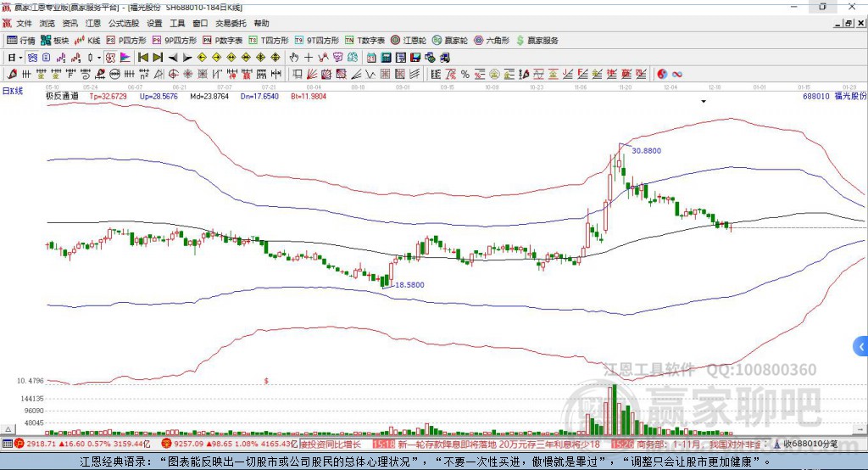Viewport: 868px width, 470px height.
Task: Open the 公式选股 menu
Action: [x=124, y=23]
